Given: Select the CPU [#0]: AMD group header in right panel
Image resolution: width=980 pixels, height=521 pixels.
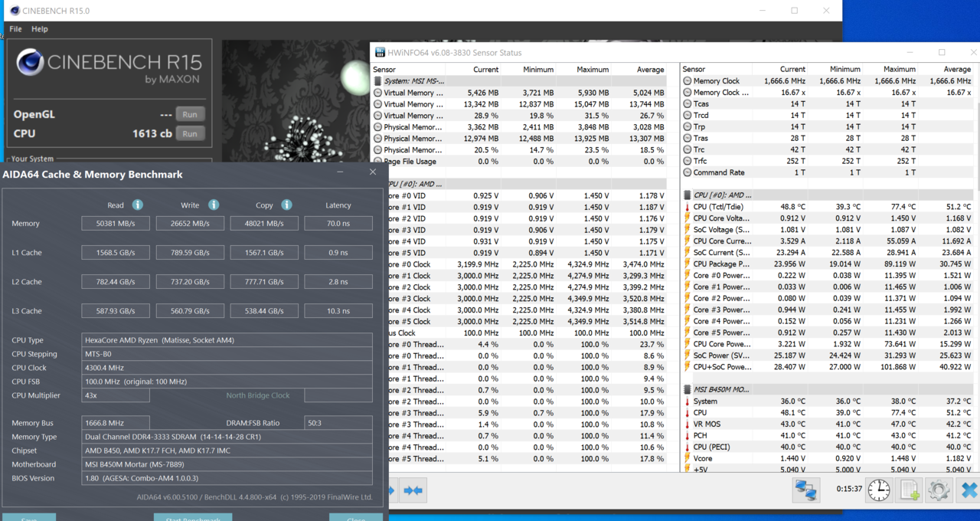Looking at the screenshot, I should (827, 195).
